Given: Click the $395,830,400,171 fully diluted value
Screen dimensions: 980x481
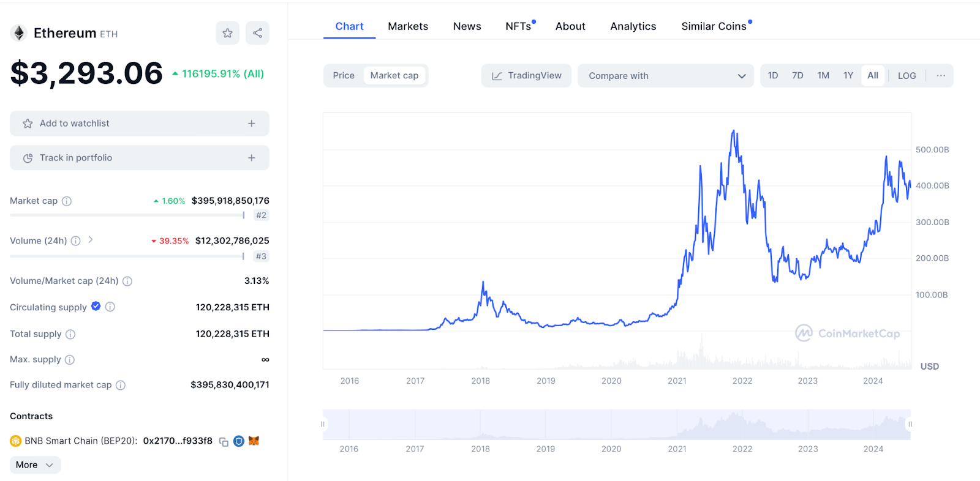Looking at the screenshot, I should tap(230, 385).
